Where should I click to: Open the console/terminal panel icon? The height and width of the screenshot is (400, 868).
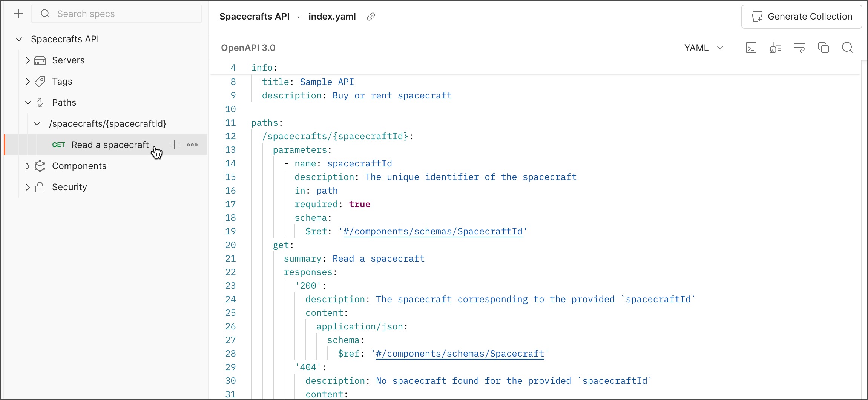point(751,48)
